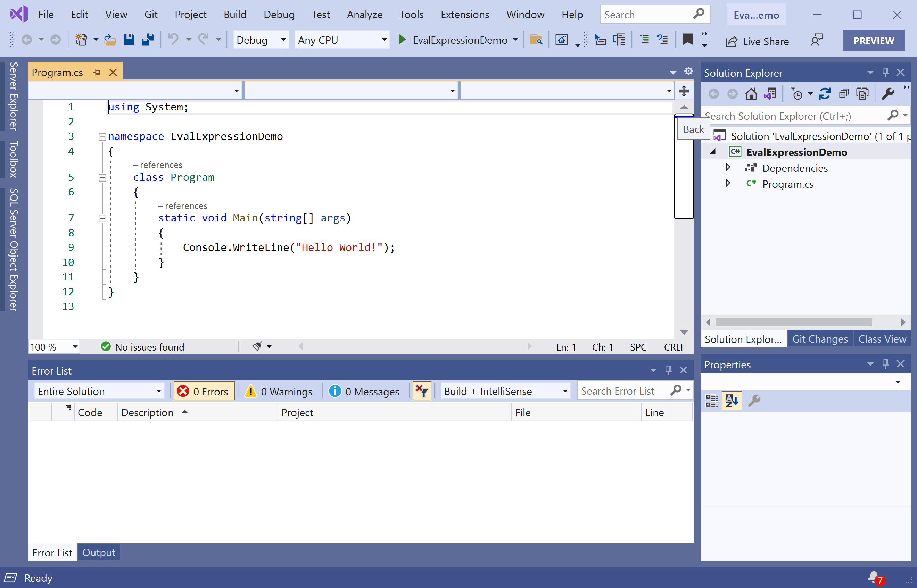This screenshot has height=588, width=917.
Task: Toggle the 0 Messages filter button
Action: 364,392
